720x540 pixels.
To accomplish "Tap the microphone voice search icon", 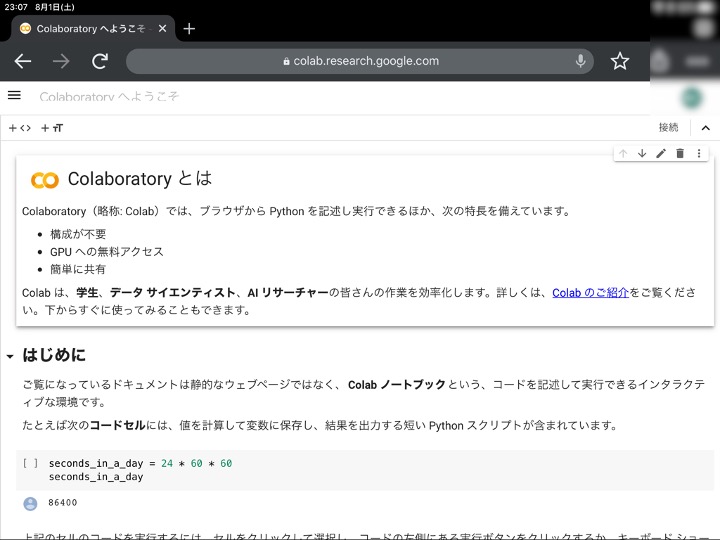I will (580, 61).
